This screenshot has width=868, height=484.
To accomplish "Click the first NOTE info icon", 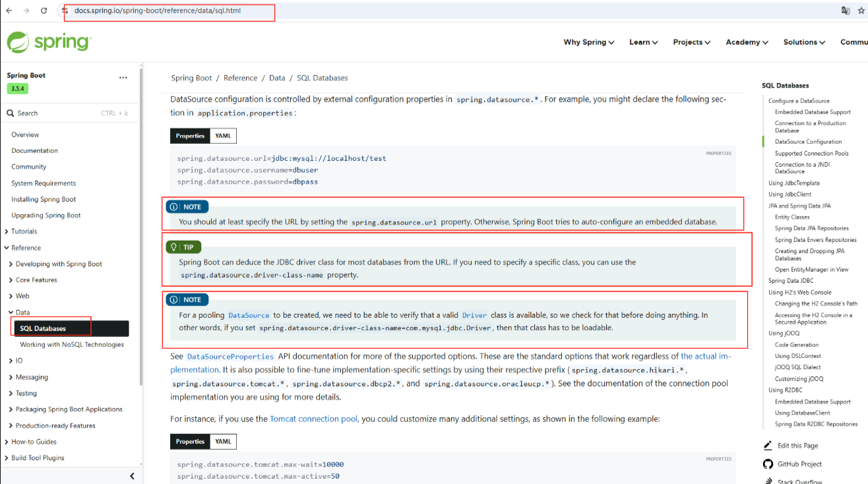I will [x=174, y=207].
